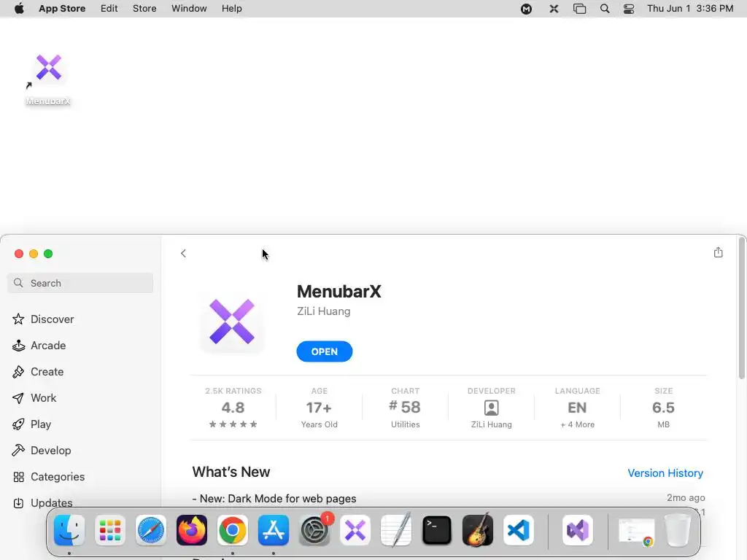The image size is (747, 560).
Task: Launch Safari from the Dock
Action: [x=151, y=530]
